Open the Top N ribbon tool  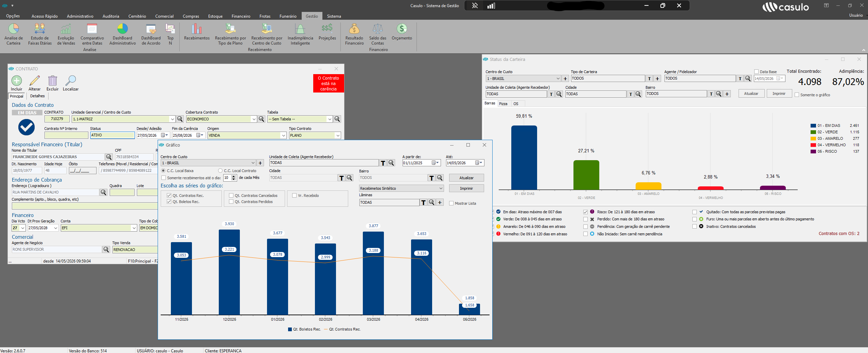coord(170,34)
